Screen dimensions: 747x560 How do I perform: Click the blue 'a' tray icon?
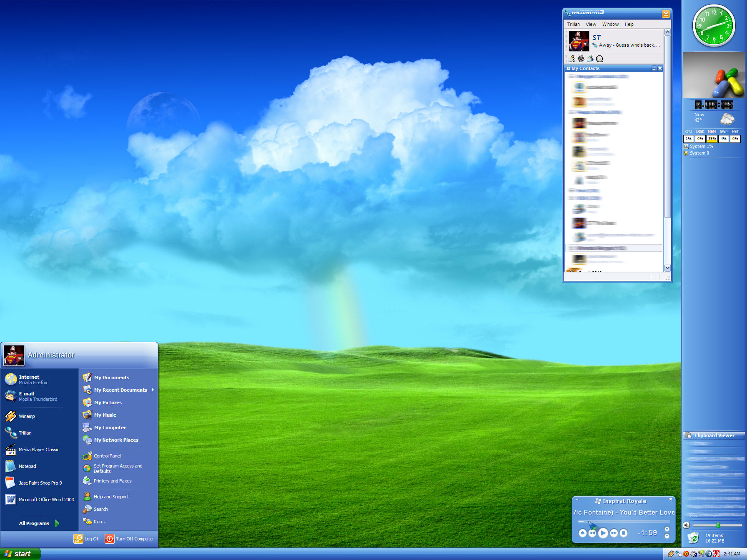click(709, 554)
